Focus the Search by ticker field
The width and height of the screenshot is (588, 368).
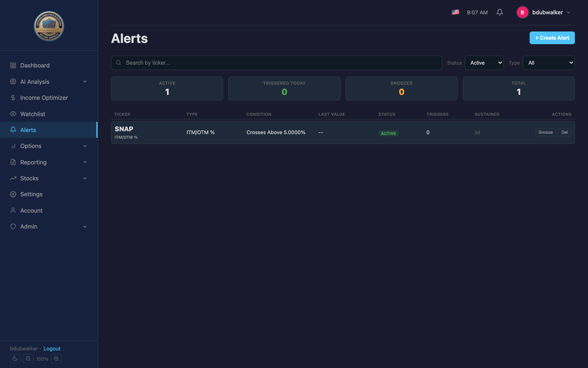tap(276, 63)
